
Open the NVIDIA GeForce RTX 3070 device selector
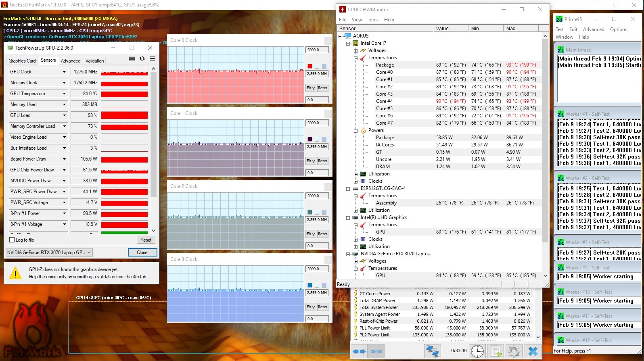pos(49,252)
